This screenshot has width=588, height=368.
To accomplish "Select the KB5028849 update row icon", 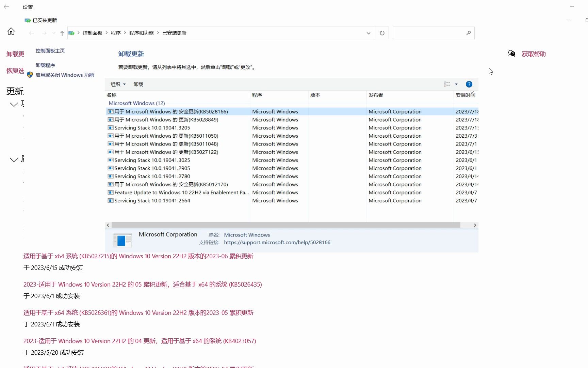I will pos(111,120).
